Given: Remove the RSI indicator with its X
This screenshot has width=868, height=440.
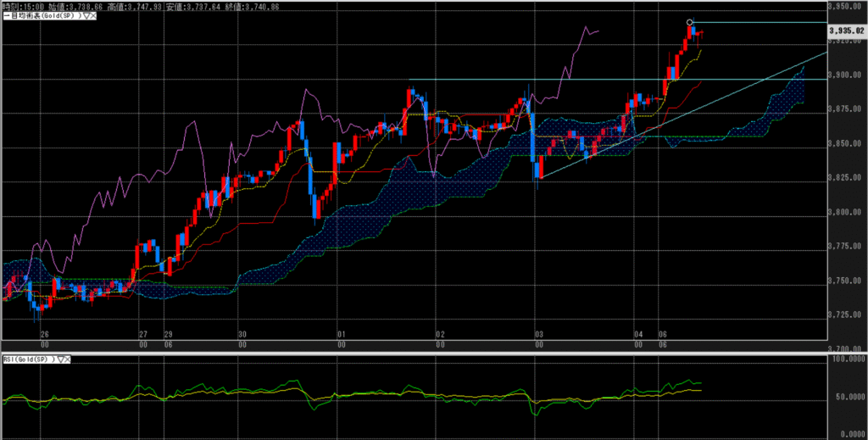Looking at the screenshot, I should pyautogui.click(x=68, y=360).
